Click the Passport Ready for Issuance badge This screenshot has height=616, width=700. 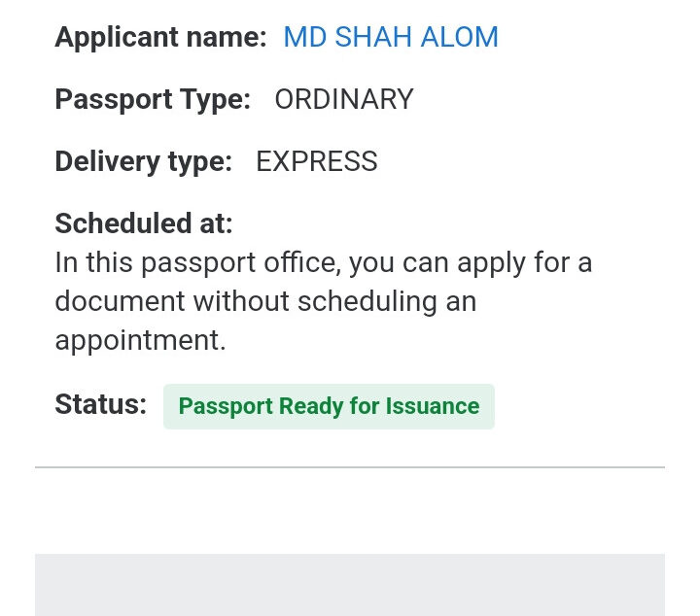pos(329,406)
